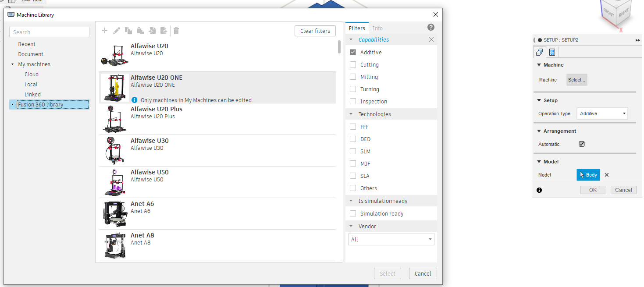644x287 pixels.
Task: Select the Alfawise U20 printer thumbnail
Action: coord(114,56)
